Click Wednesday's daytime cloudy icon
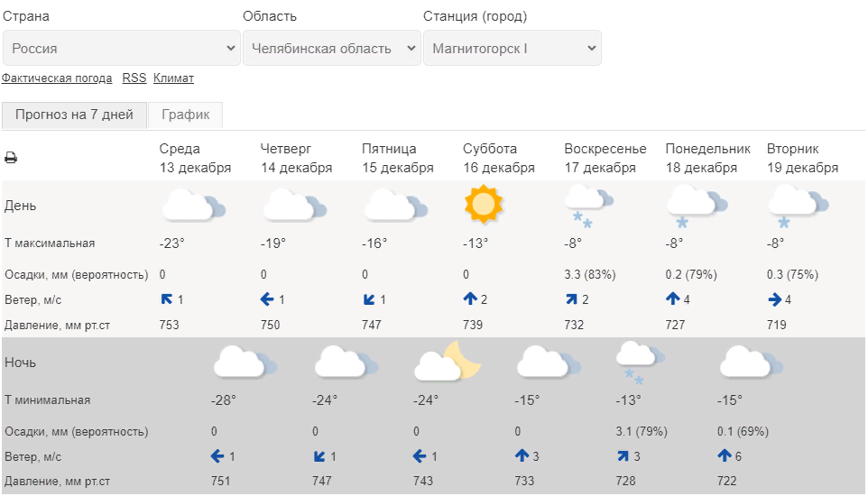 click(193, 206)
